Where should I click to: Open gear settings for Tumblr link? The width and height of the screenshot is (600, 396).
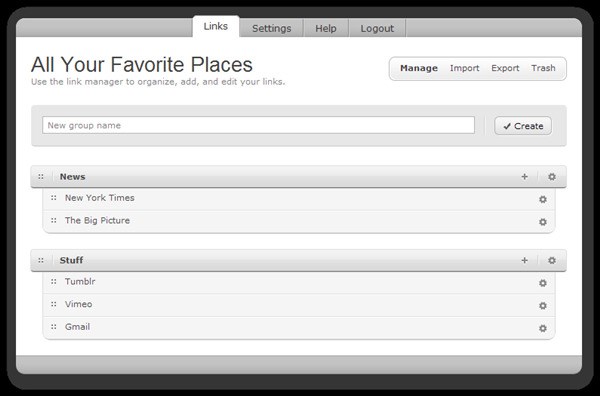[543, 283]
